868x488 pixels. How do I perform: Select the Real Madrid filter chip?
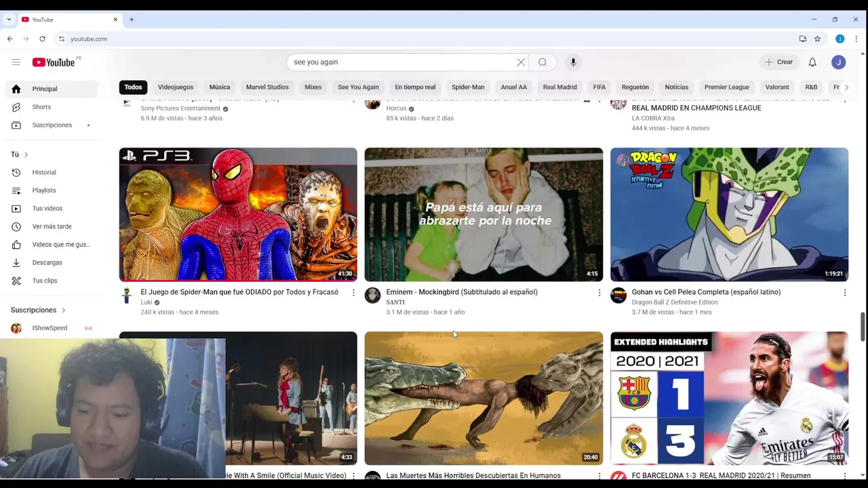pos(559,87)
